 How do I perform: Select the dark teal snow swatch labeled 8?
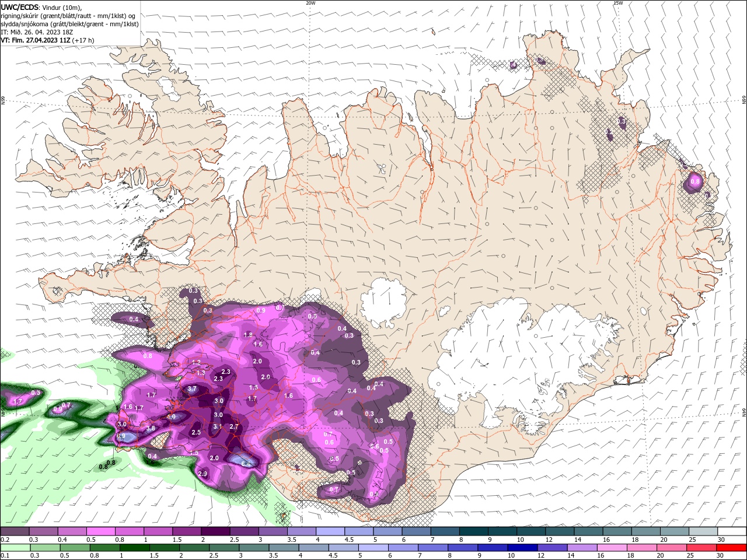pos(474,531)
